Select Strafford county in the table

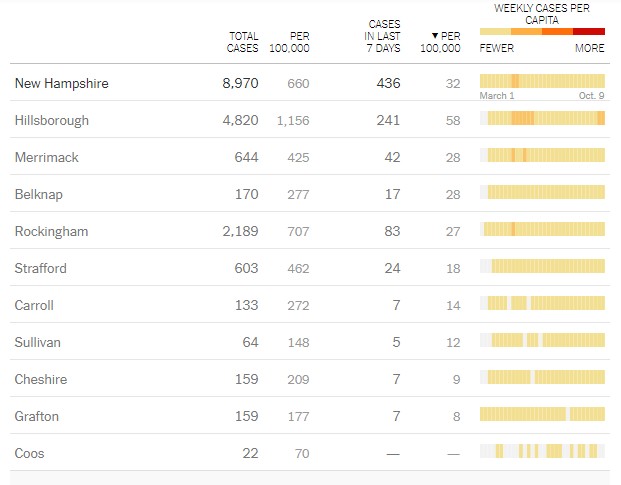tap(41, 269)
